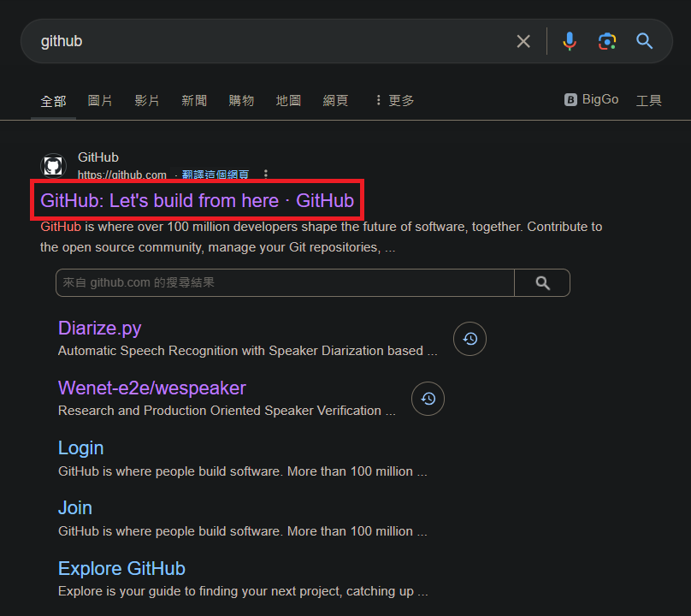Select the 全部 tab
The image size is (691, 616).
point(53,101)
